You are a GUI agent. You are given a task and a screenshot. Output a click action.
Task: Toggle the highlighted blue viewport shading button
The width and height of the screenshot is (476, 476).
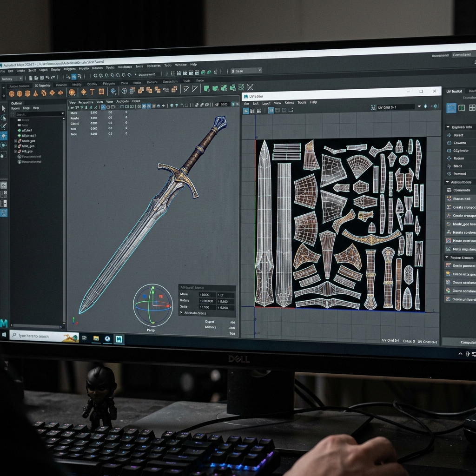(144, 106)
